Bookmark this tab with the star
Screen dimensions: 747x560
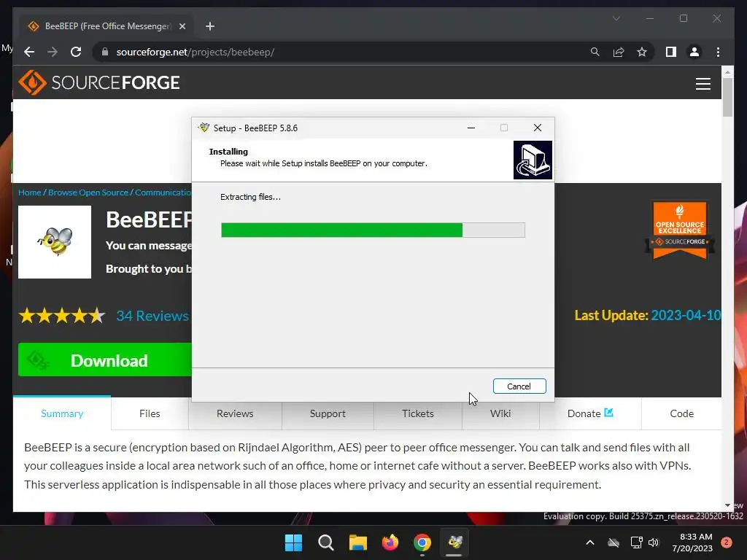click(642, 52)
